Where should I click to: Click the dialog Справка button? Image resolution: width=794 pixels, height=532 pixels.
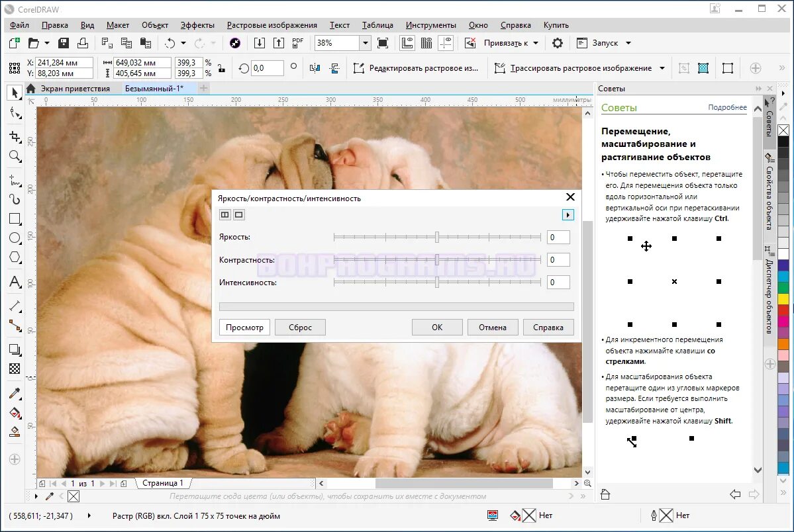(x=548, y=327)
